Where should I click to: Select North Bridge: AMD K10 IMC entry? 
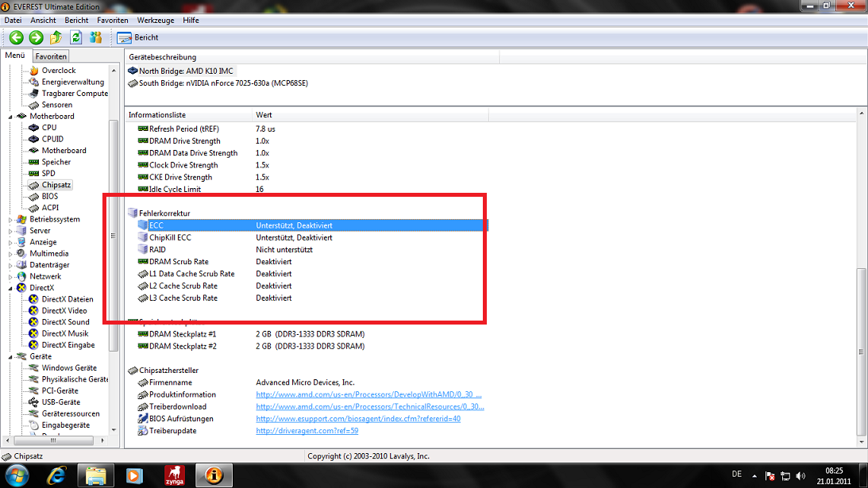(x=186, y=71)
